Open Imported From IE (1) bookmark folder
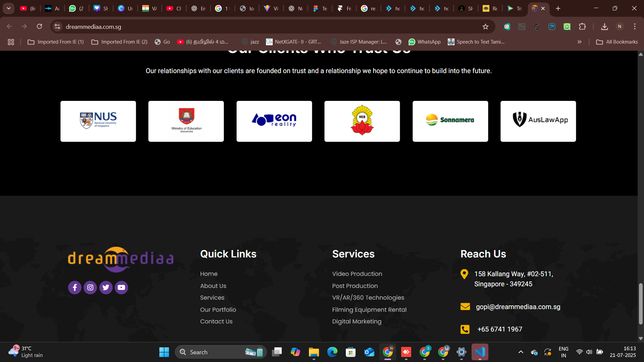The width and height of the screenshot is (644, 362). 56,42
